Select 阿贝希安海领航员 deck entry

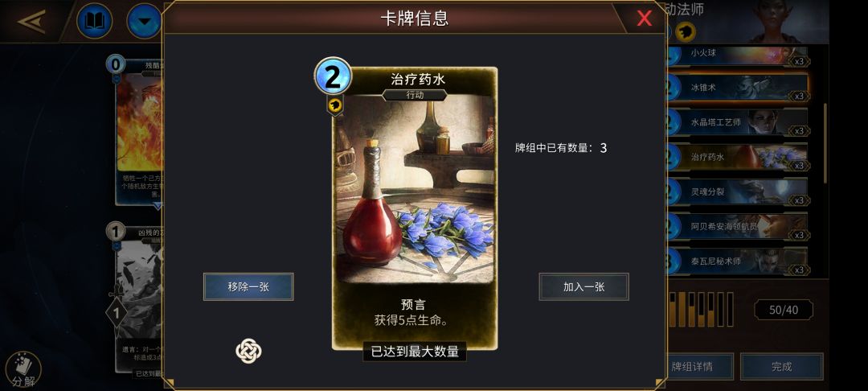(737, 226)
